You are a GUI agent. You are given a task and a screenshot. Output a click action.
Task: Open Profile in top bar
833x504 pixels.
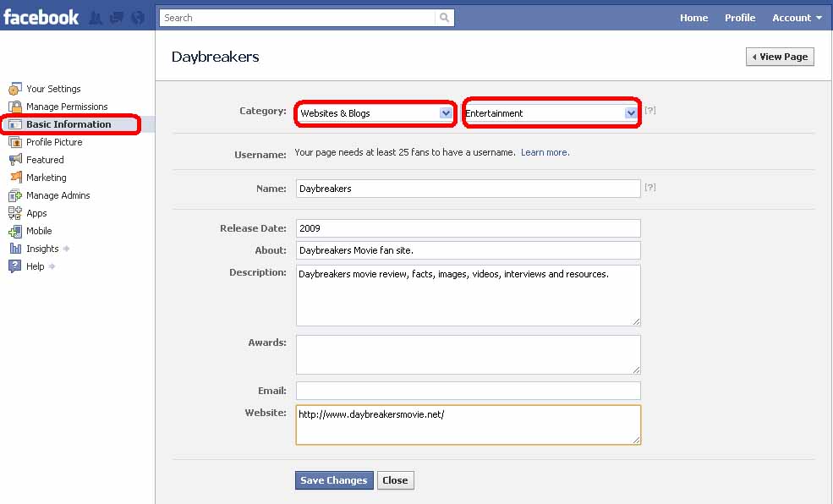740,18
